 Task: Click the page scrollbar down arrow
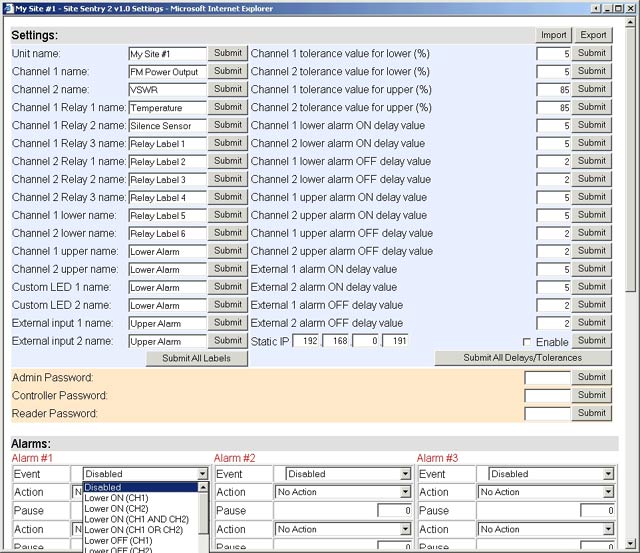pos(630,544)
